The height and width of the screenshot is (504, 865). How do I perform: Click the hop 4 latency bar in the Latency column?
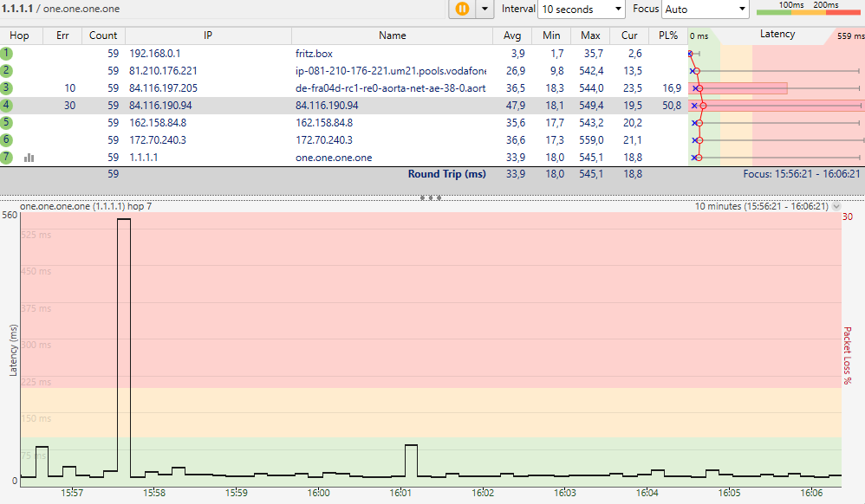click(777, 106)
